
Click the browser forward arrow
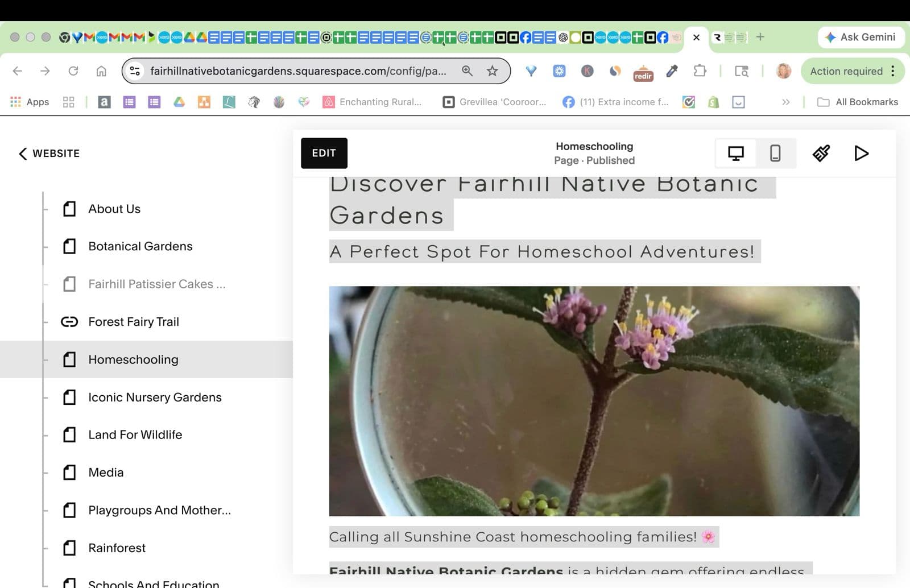[x=45, y=71]
